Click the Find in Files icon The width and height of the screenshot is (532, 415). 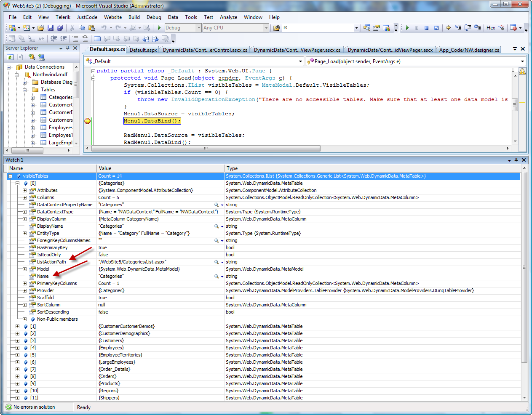pos(277,28)
